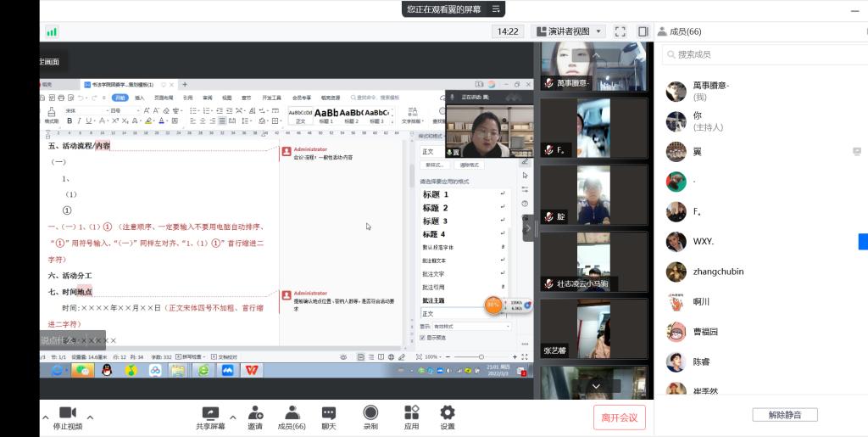Click the 停止视频 camera icon

(67, 412)
